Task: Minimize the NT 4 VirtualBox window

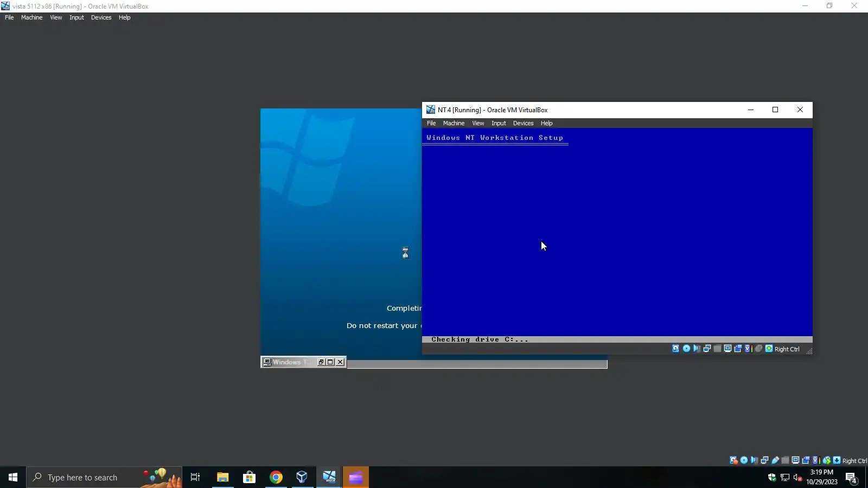Action: coord(751,110)
